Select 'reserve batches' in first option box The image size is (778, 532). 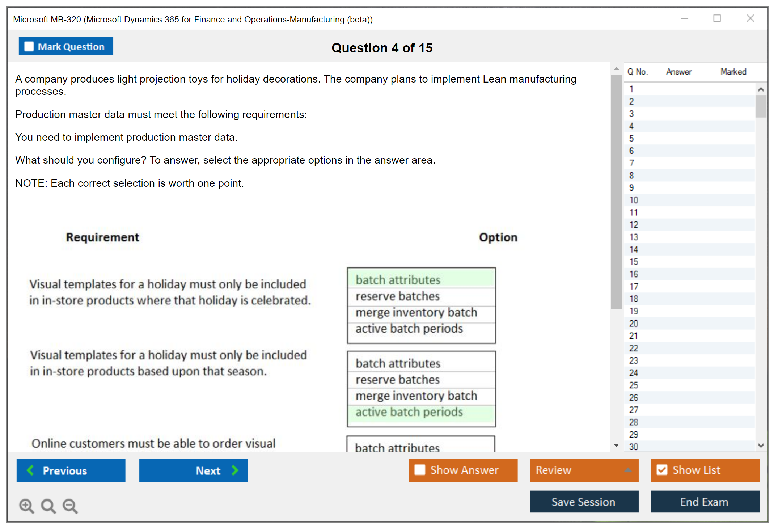click(397, 296)
